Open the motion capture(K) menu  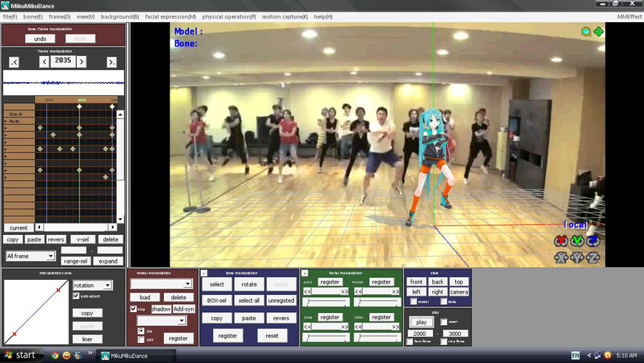coord(285,17)
